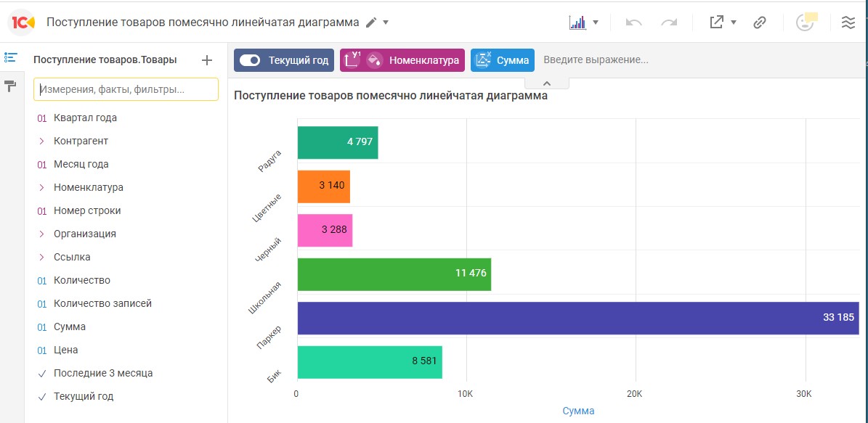
Task: Open the chart type selector icon
Action: click(577, 22)
